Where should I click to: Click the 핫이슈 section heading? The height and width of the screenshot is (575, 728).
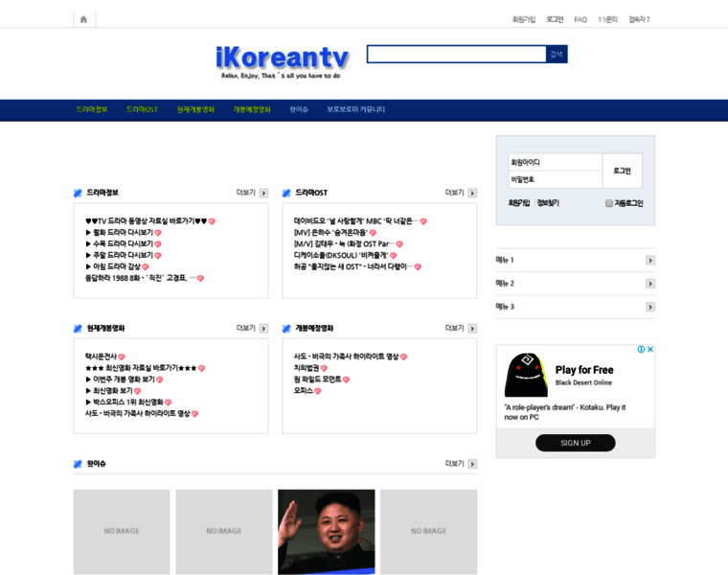pyautogui.click(x=96, y=464)
